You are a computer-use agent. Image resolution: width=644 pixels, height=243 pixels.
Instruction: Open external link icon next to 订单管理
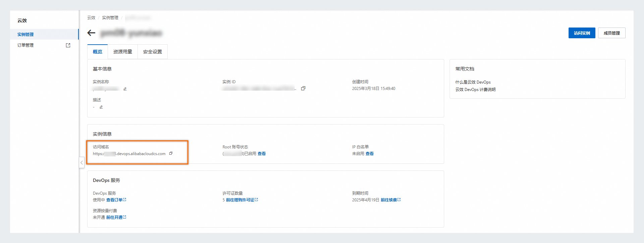click(68, 45)
